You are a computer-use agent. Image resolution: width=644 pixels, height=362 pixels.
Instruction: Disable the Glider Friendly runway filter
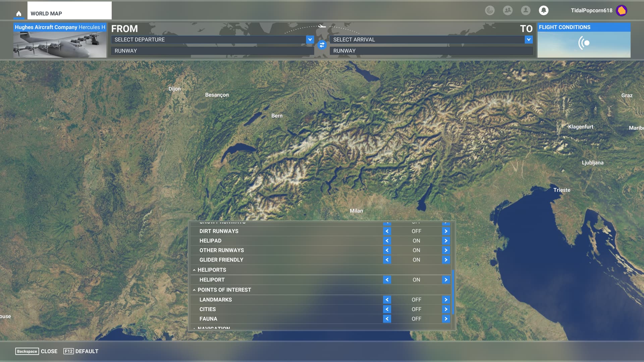(387, 259)
